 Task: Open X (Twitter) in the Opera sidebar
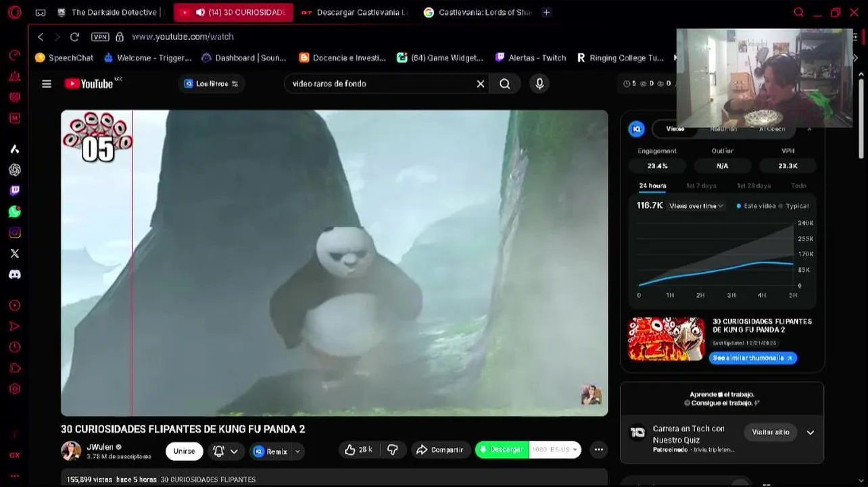[x=15, y=254]
